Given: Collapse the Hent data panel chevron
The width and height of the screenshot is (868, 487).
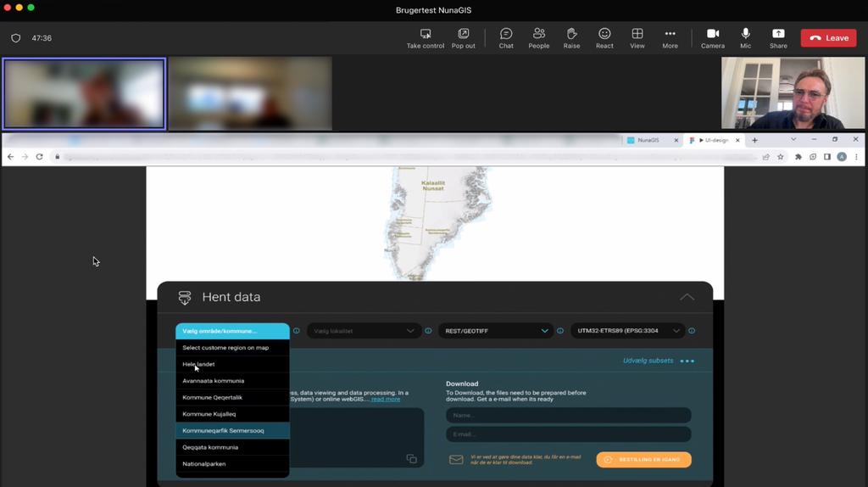Looking at the screenshot, I should [687, 297].
